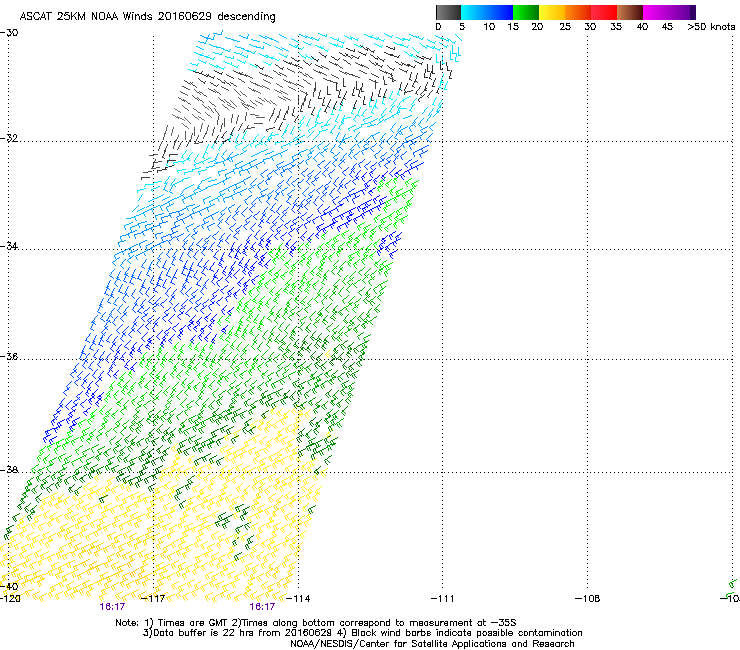This screenshot has height=650, width=740.
Task: Click the magenta-purple 40-50 knots color band
Action: click(x=669, y=12)
